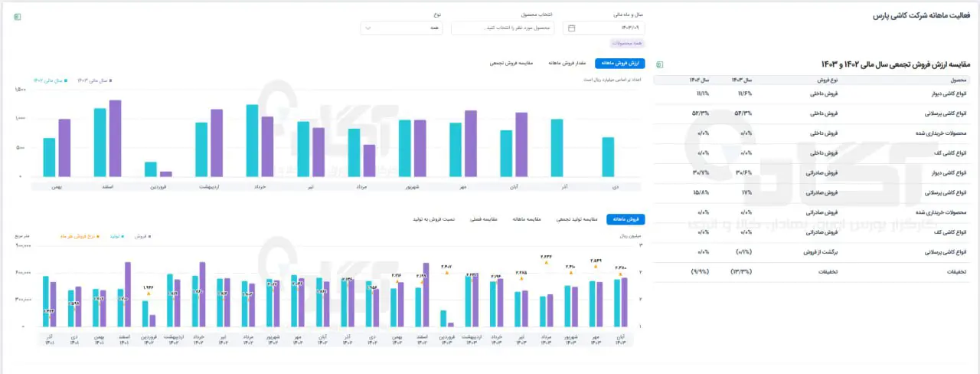980x374 pixels.
Task: Click the دی label on top chart axis
Action: (616, 185)
